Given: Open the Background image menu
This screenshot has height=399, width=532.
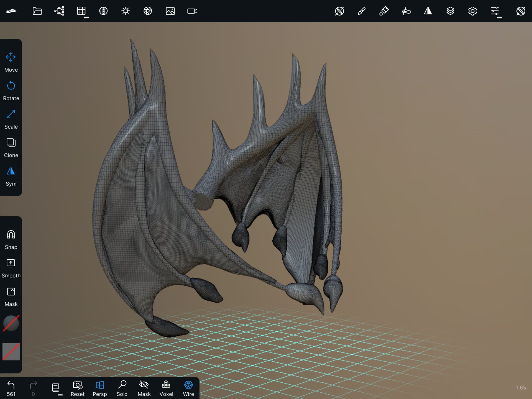Looking at the screenshot, I should coord(170,11).
